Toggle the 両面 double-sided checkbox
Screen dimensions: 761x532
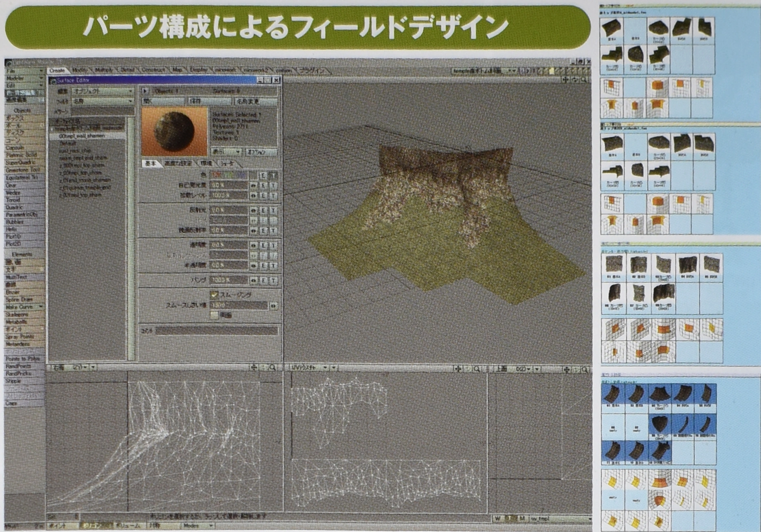point(214,315)
